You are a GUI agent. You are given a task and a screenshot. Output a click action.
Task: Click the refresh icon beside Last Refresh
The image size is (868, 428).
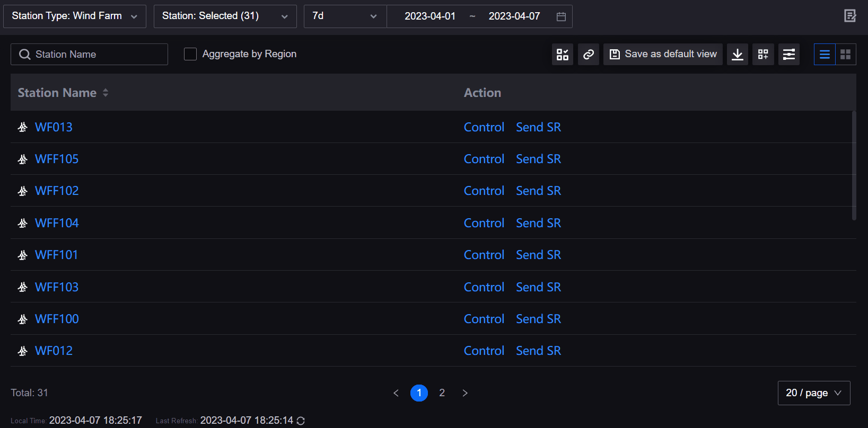pos(301,421)
